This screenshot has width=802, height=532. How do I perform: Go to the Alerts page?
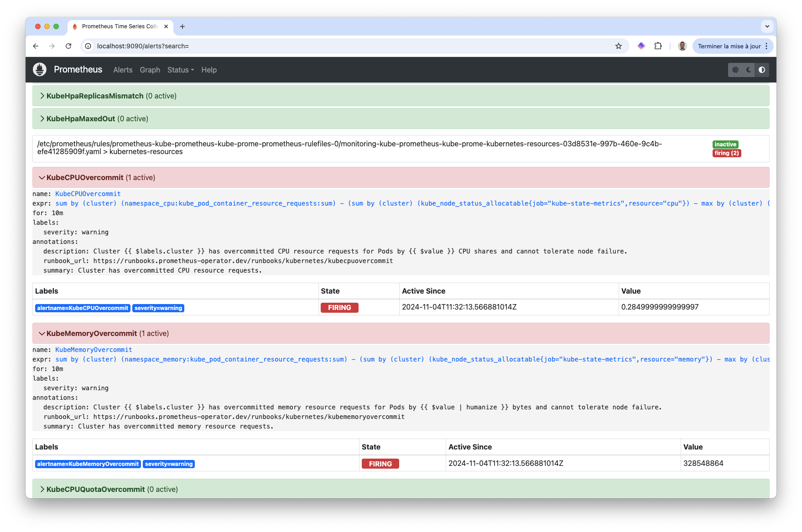click(123, 70)
